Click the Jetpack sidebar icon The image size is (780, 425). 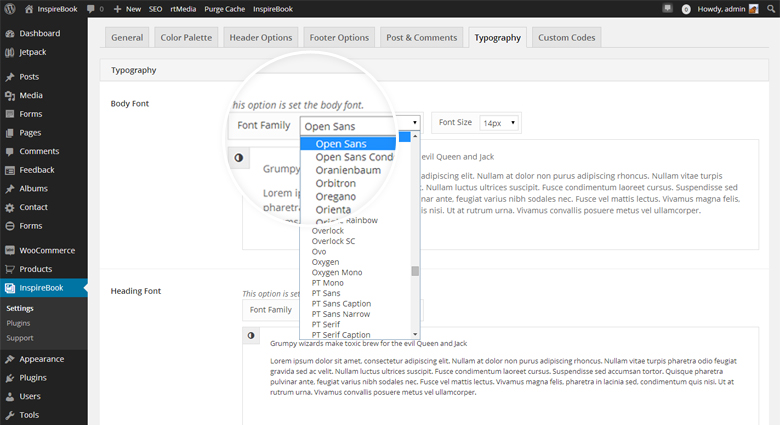(9, 52)
